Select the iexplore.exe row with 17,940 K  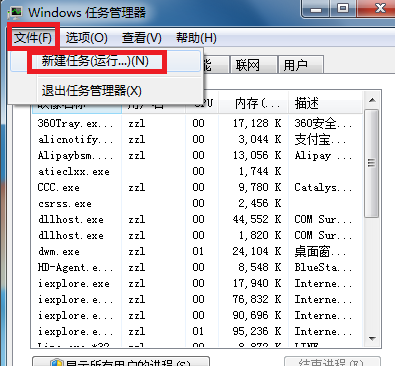tap(197, 283)
